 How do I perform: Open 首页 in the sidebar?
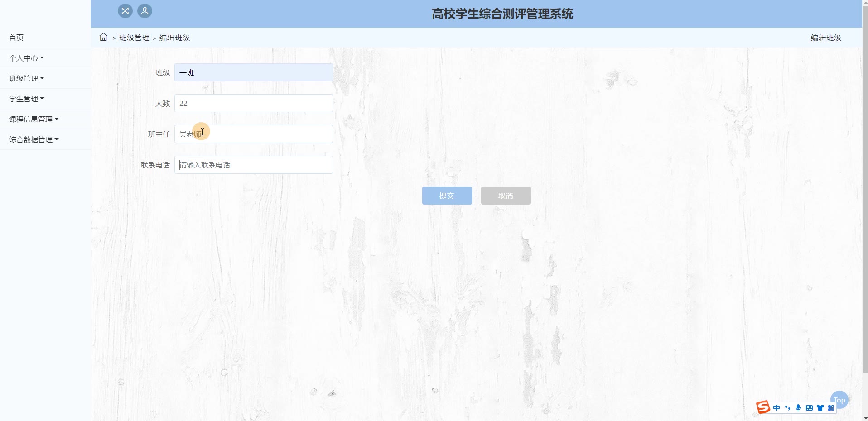pyautogui.click(x=45, y=38)
